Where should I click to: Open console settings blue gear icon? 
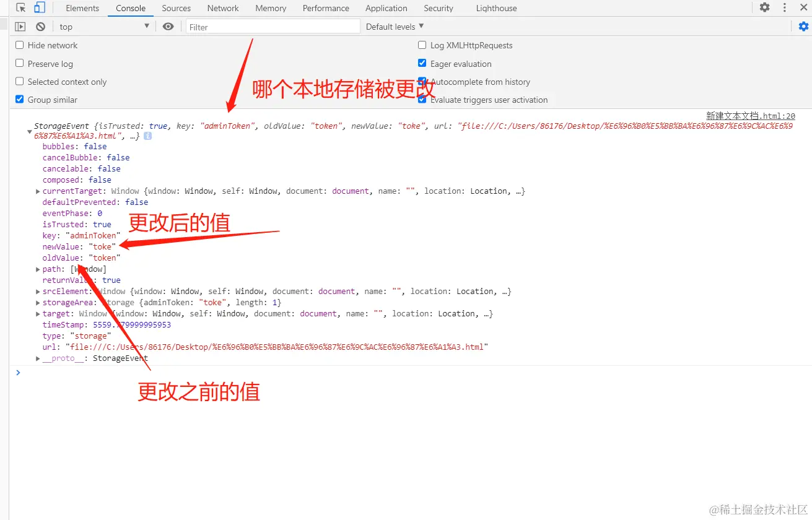(x=803, y=27)
